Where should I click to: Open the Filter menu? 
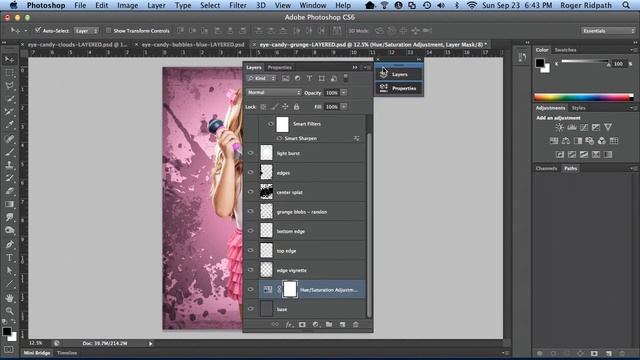pyautogui.click(x=238, y=5)
